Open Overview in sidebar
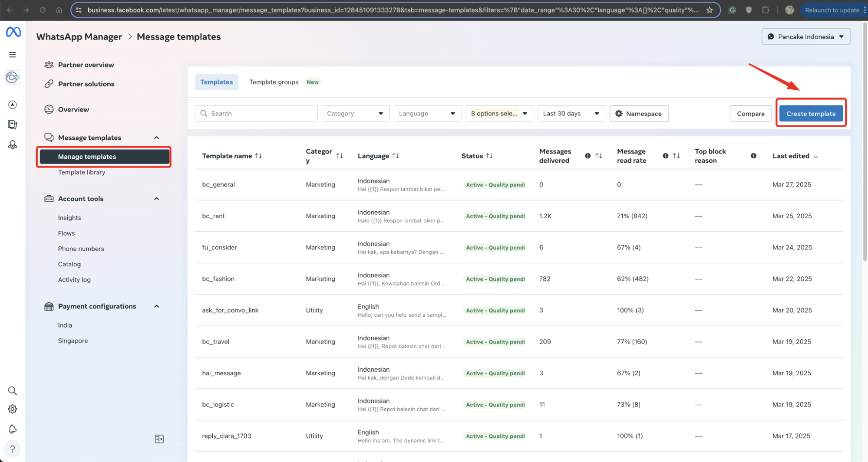 (73, 109)
